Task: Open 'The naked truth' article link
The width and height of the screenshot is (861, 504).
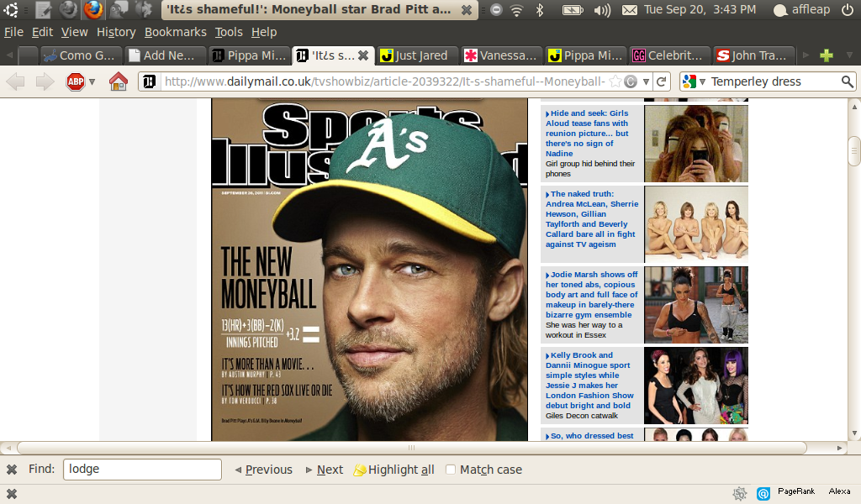Action: (x=592, y=219)
